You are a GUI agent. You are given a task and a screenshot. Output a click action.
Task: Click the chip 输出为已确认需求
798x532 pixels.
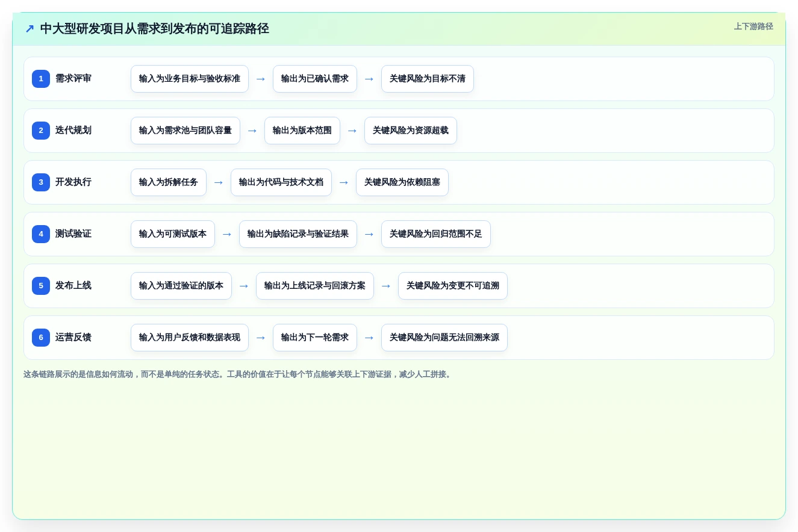[315, 79]
